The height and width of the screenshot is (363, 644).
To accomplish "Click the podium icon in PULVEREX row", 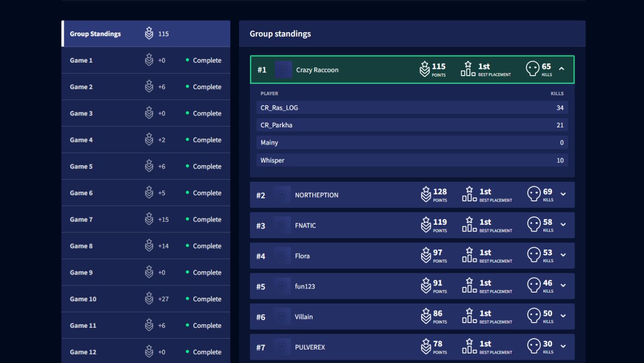I will tap(469, 346).
